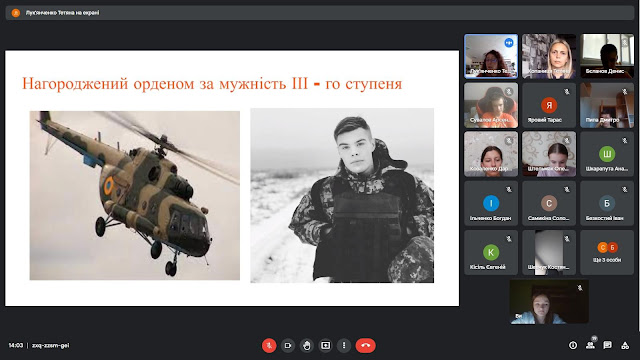Screen dimensions: 640x360
Task: Select Беланов Денис video tile
Action: coord(607,56)
